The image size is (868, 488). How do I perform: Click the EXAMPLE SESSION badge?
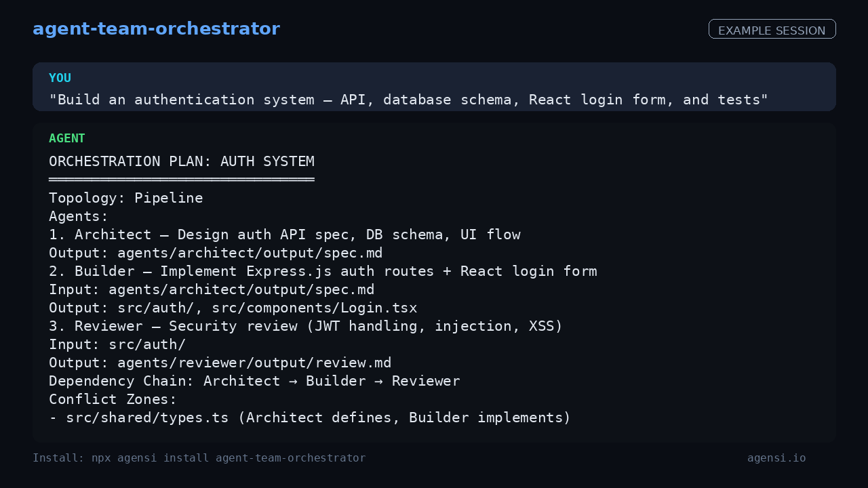click(x=772, y=29)
